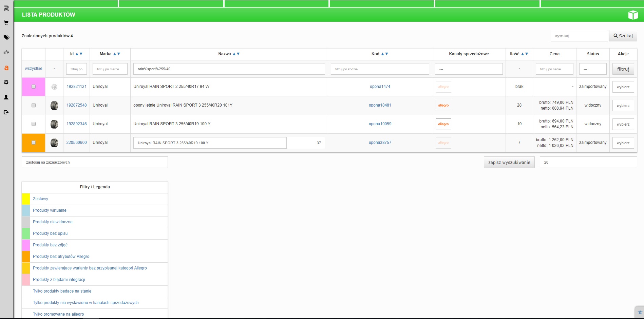Screen dimensions: 644x319
Task: Open the orange Allegro 'a' sidebar icon
Action: point(6,68)
